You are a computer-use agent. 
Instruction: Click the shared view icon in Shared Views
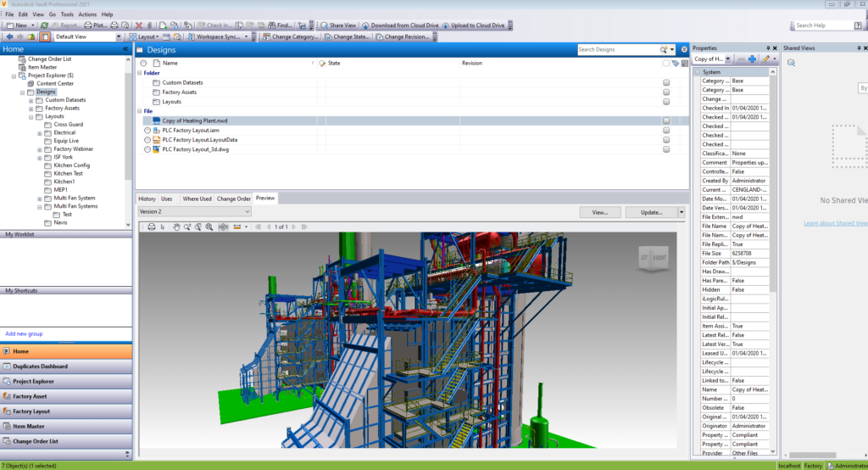791,63
